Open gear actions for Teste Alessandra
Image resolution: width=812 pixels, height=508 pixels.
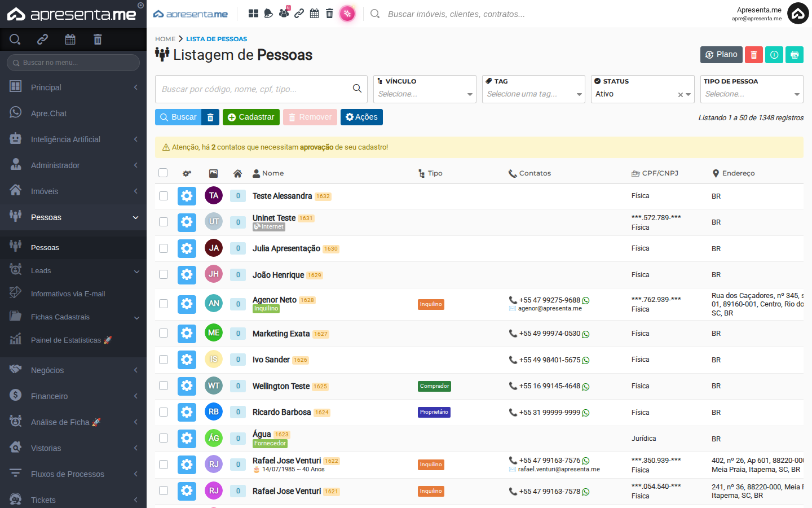point(187,196)
